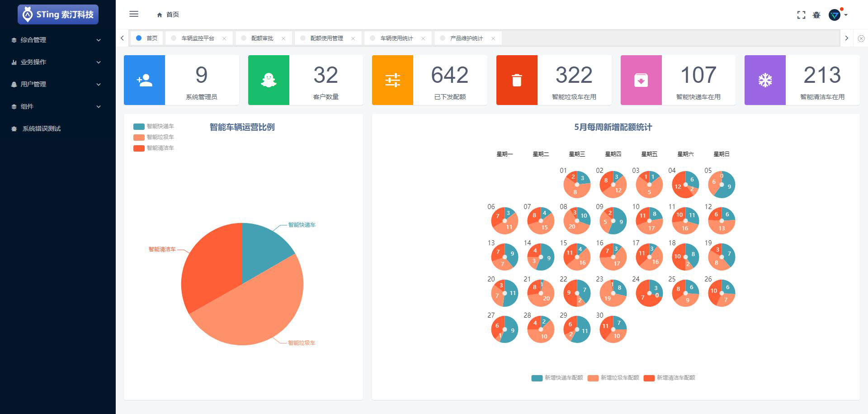This screenshot has height=414, width=868.
Task: Click the bug icon in header
Action: point(816,15)
